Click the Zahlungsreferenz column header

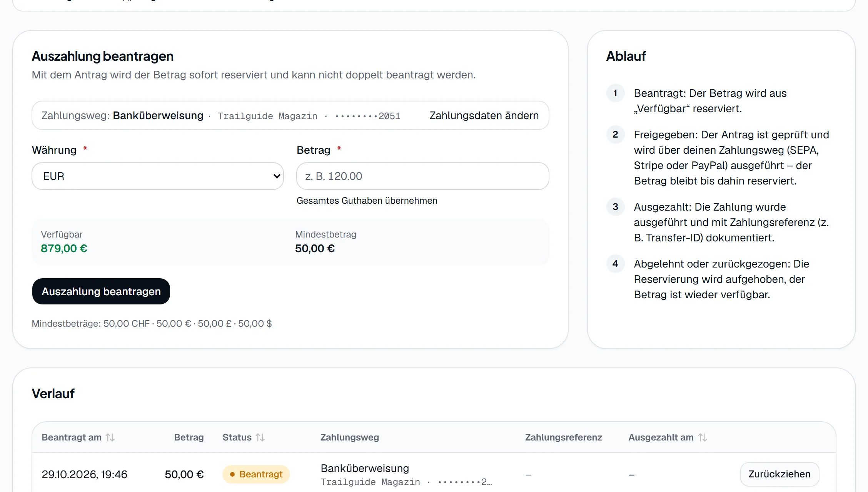point(564,437)
